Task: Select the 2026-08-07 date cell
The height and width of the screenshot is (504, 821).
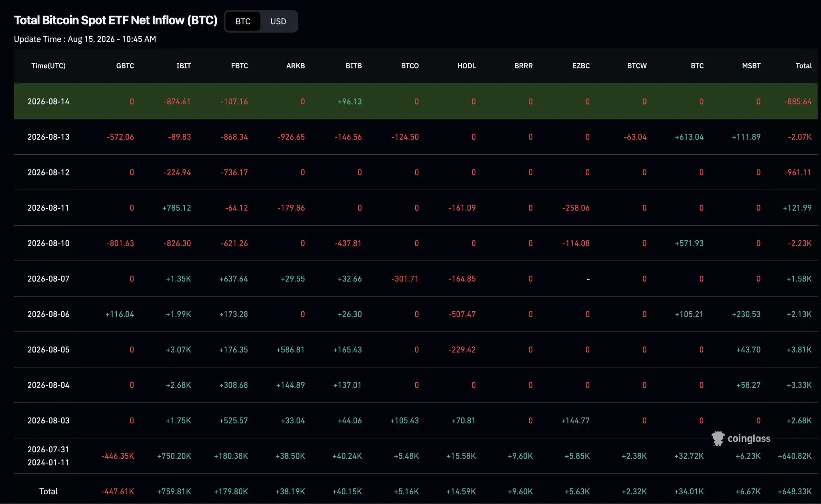Action: (49, 279)
